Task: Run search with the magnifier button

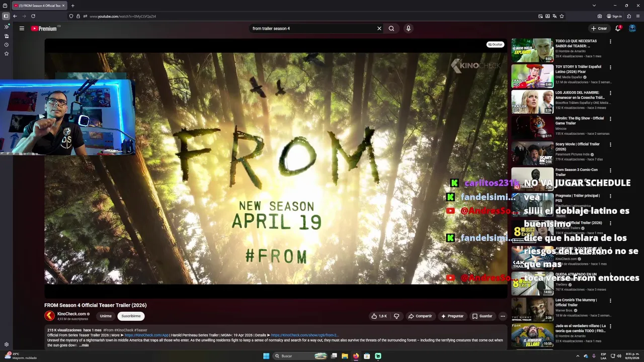Action: (x=391, y=29)
